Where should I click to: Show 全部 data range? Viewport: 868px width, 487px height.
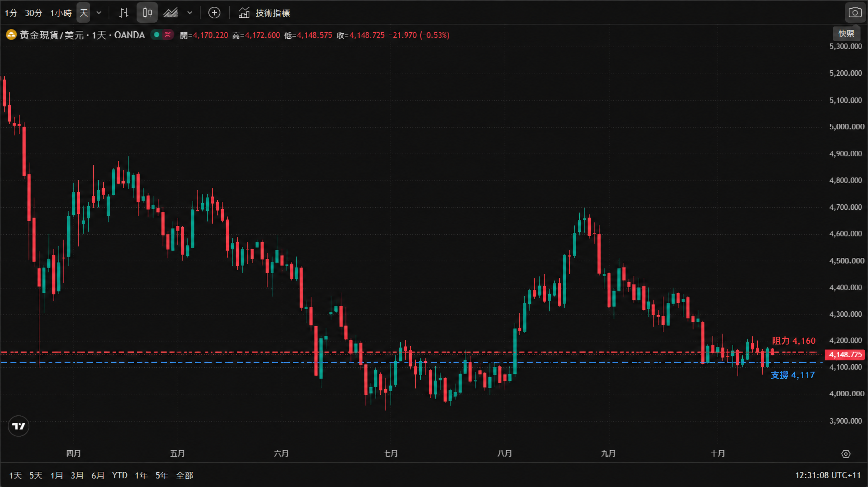tap(185, 475)
